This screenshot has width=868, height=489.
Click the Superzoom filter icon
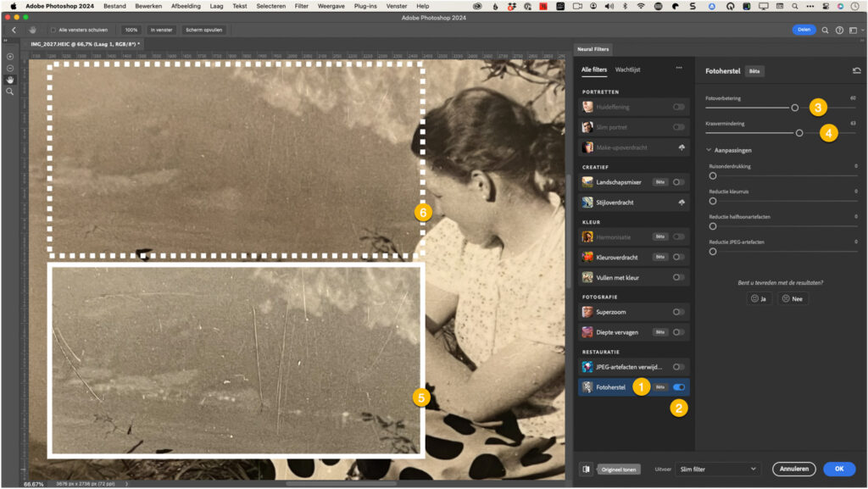point(587,312)
